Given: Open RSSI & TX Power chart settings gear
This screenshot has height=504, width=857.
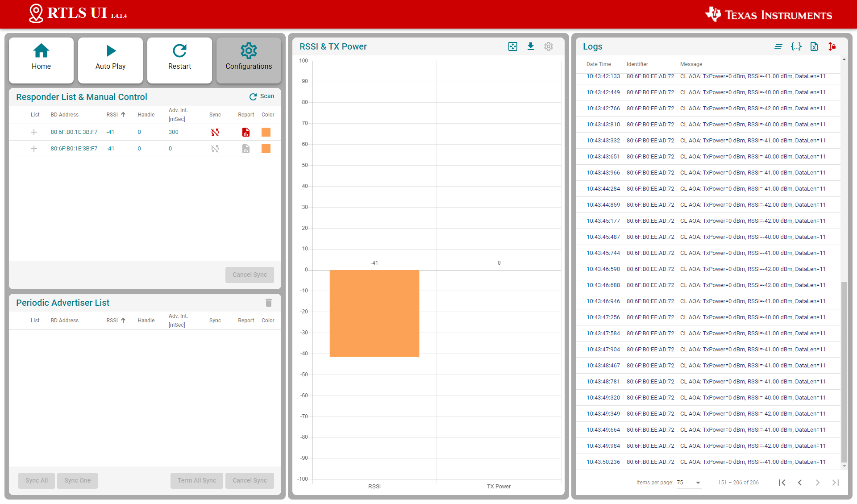Looking at the screenshot, I should (x=549, y=46).
